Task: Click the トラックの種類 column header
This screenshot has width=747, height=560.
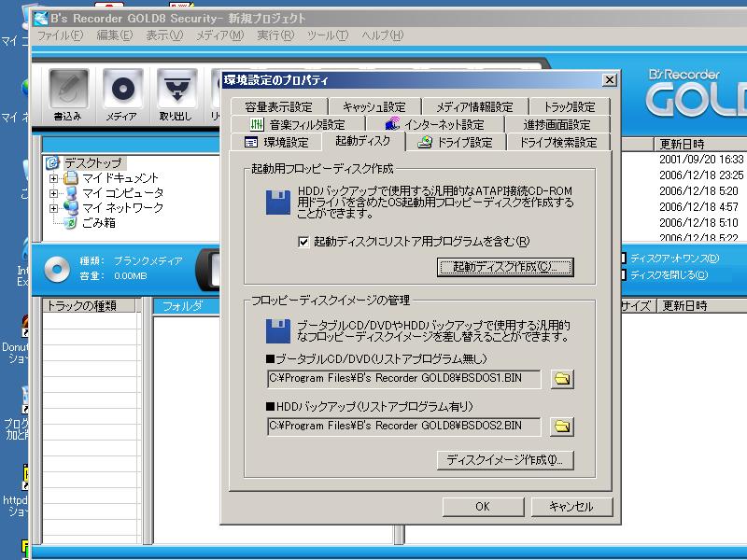Action: [89, 306]
